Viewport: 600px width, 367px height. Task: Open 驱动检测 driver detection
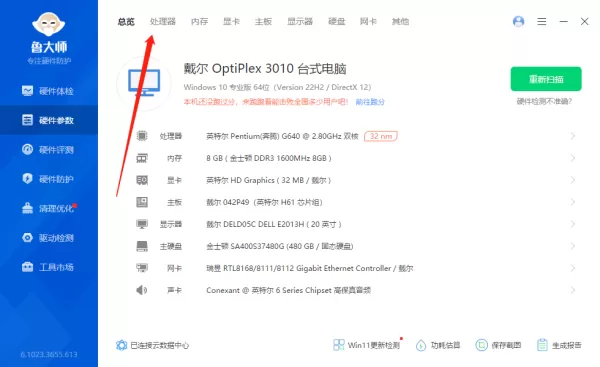pyautogui.click(x=48, y=238)
